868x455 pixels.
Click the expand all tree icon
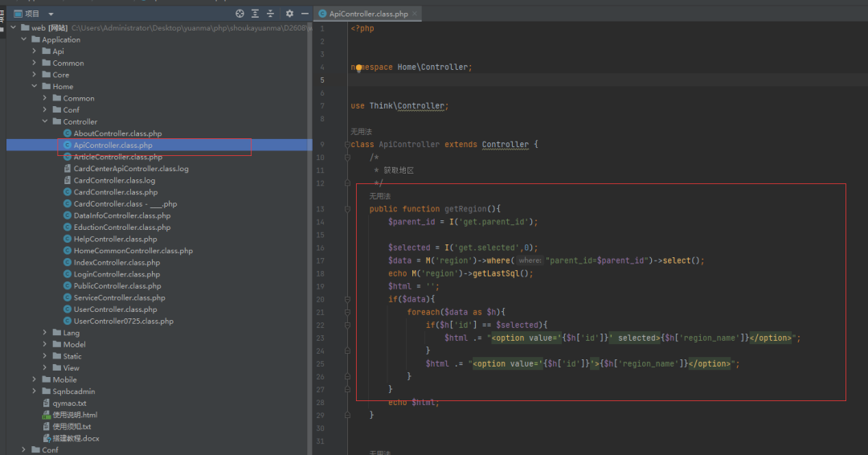[255, 14]
